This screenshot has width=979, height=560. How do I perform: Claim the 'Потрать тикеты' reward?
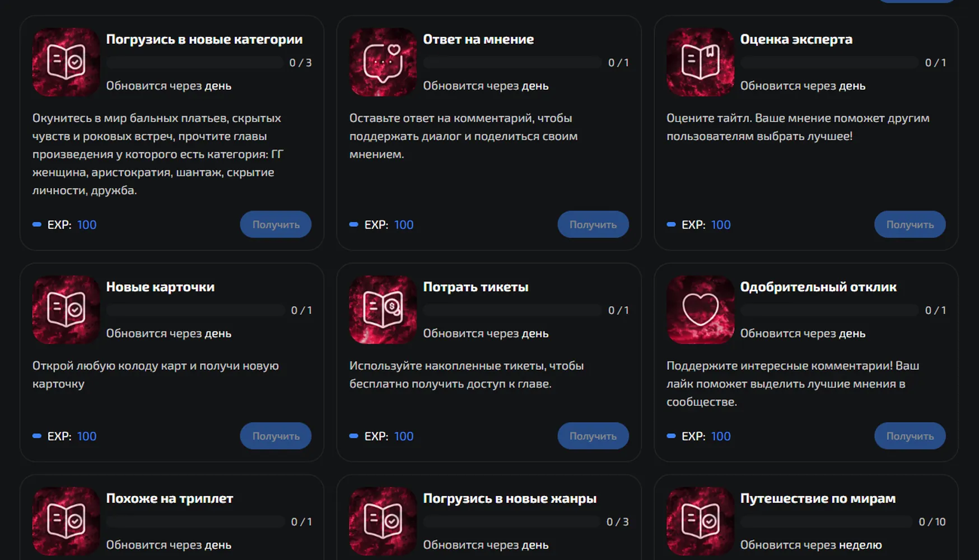pyautogui.click(x=593, y=436)
